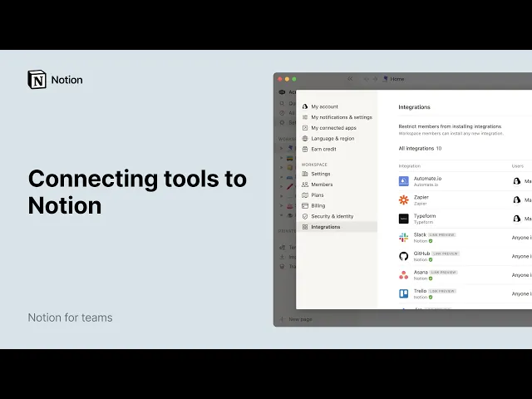Click the verified badge under Slack
Image resolution: width=532 pixels, height=399 pixels.
point(431,241)
